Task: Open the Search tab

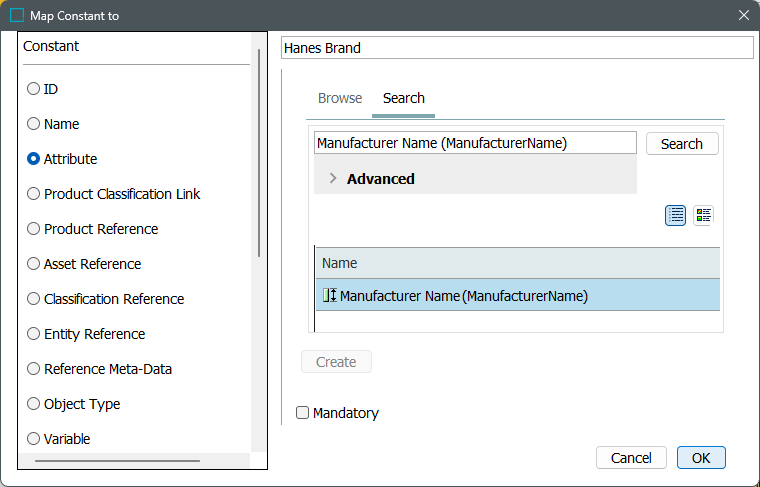Action: click(404, 98)
